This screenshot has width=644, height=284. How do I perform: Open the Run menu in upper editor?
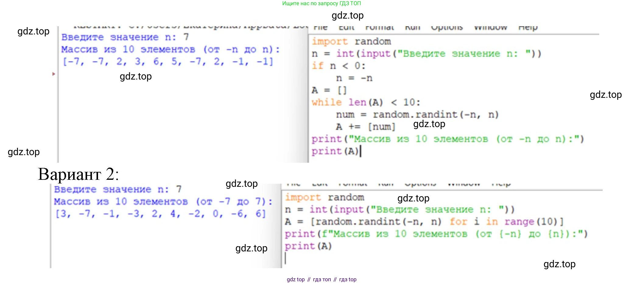tap(412, 28)
